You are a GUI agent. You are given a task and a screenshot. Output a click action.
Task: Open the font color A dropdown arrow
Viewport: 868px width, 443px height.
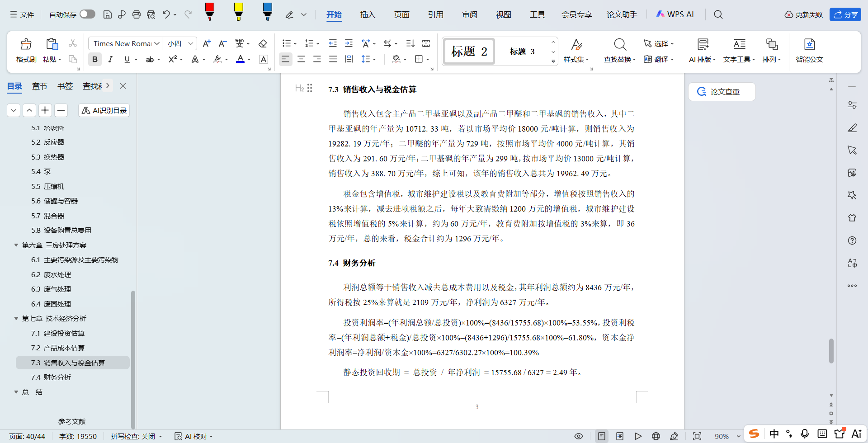[x=249, y=60]
